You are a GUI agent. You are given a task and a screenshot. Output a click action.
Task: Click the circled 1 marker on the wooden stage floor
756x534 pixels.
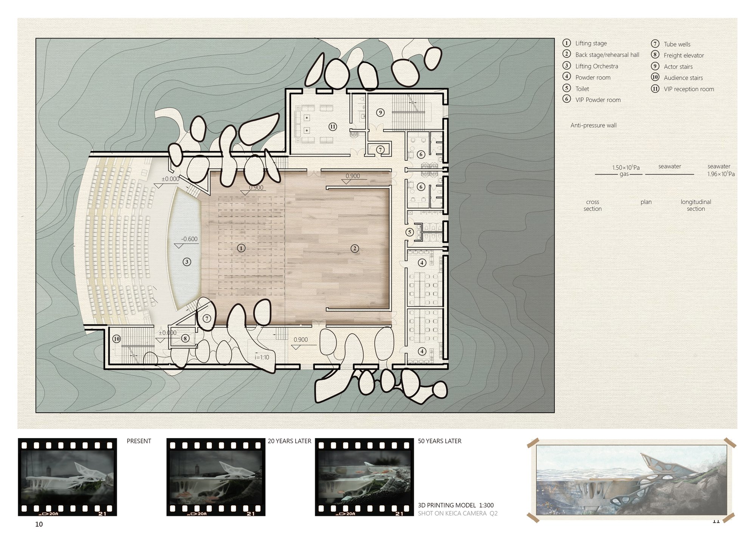click(241, 248)
